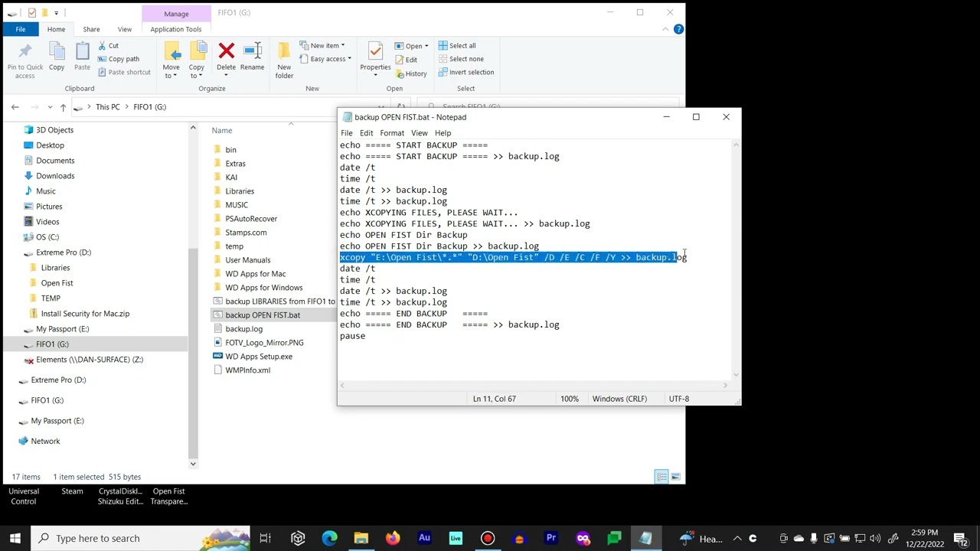
Task: Click This PC in the address bar
Action: pos(107,107)
